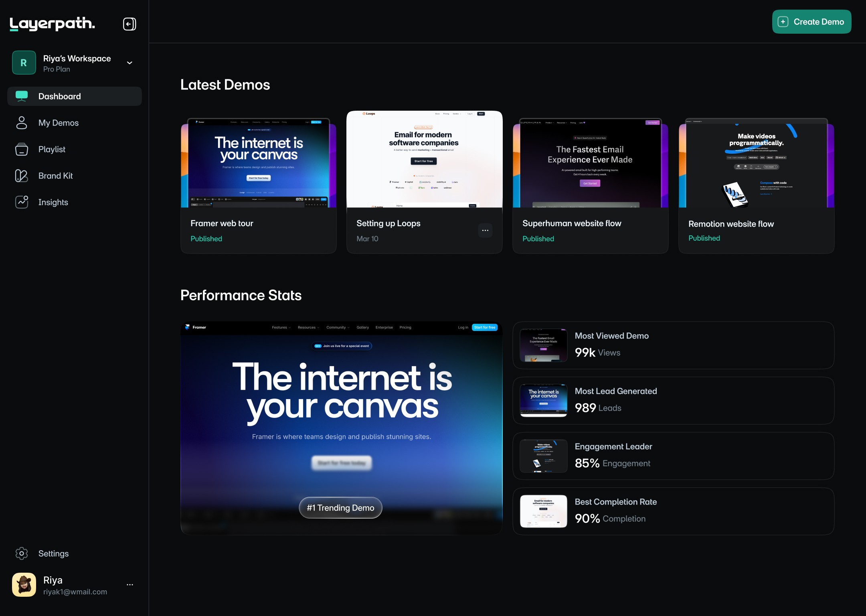This screenshot has width=866, height=616.
Task: Select the Best Completion Rate stat card
Action: 673,511
